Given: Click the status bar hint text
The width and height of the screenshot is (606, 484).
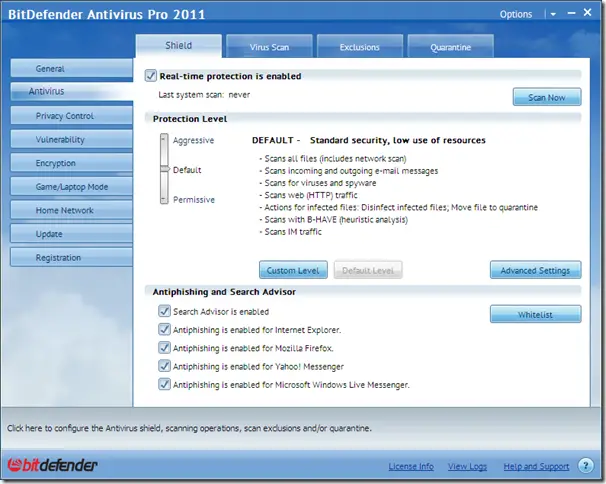Looking at the screenshot, I should 189,428.
